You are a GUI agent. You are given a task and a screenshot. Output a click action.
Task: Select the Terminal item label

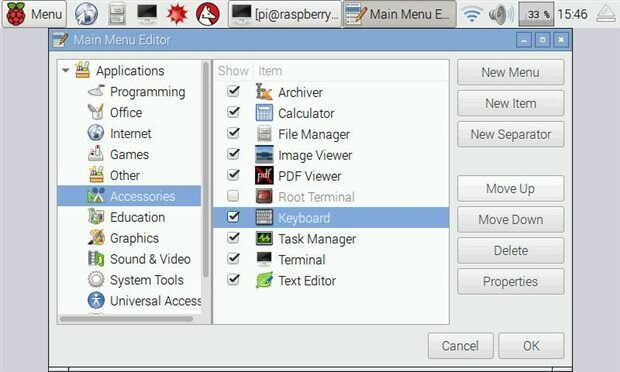point(302,260)
